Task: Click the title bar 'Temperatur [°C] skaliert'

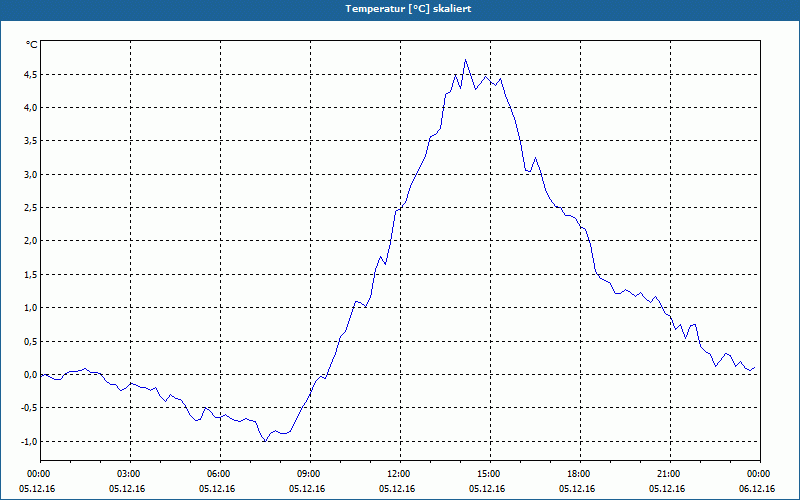Action: click(x=400, y=10)
